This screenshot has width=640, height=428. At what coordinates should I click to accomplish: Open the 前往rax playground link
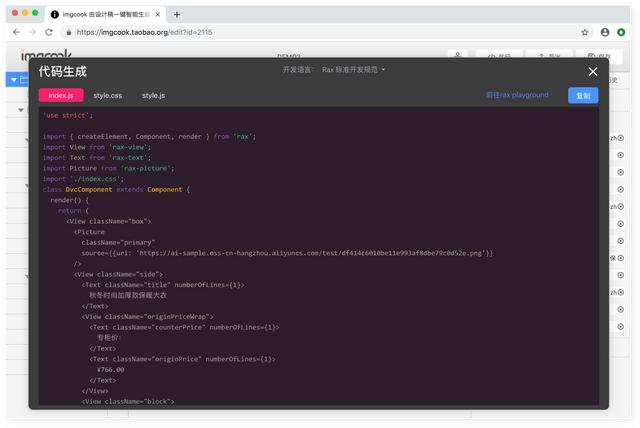pos(517,95)
